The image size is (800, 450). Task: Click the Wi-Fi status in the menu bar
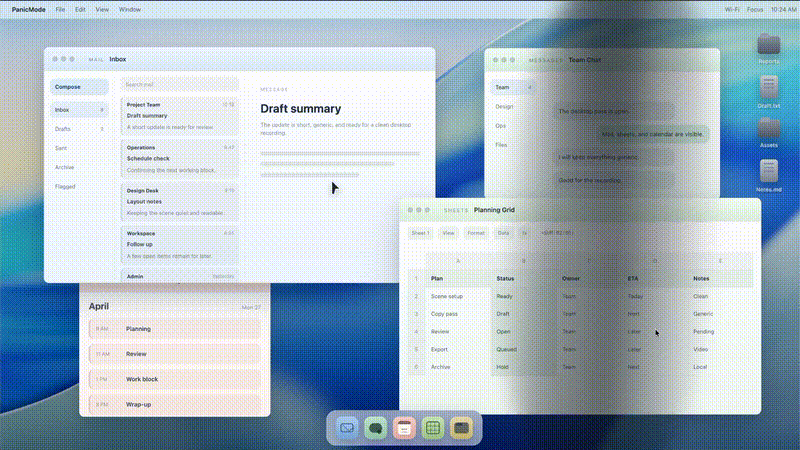[x=732, y=9]
